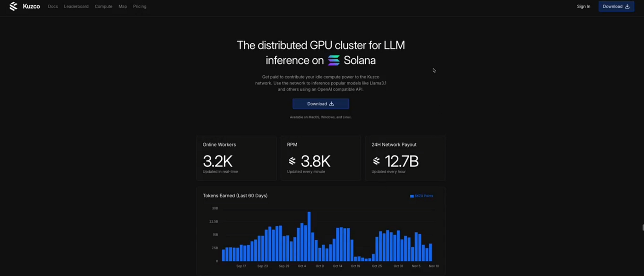Click the Online Workers 3.2K value

(x=218, y=161)
